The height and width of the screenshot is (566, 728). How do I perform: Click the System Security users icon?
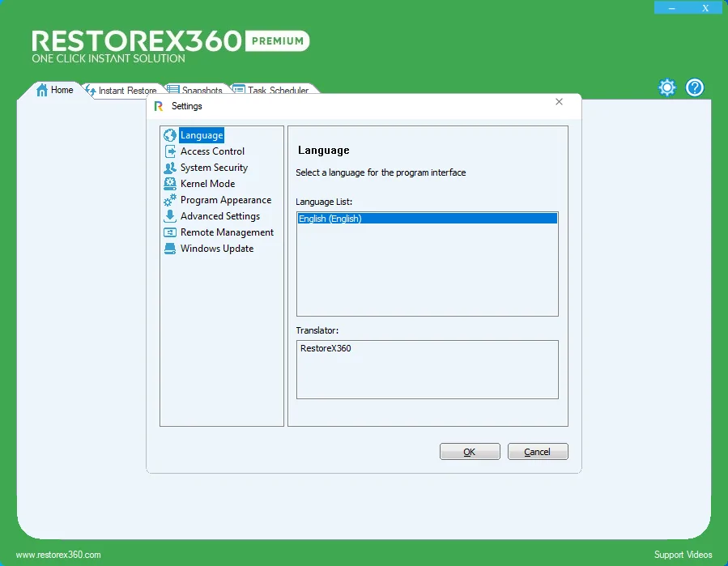tap(170, 168)
